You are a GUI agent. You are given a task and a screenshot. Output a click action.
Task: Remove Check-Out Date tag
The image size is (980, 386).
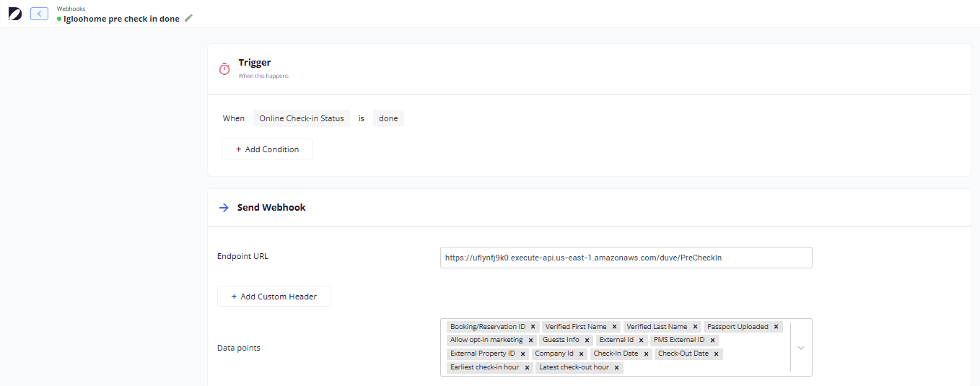[716, 354]
